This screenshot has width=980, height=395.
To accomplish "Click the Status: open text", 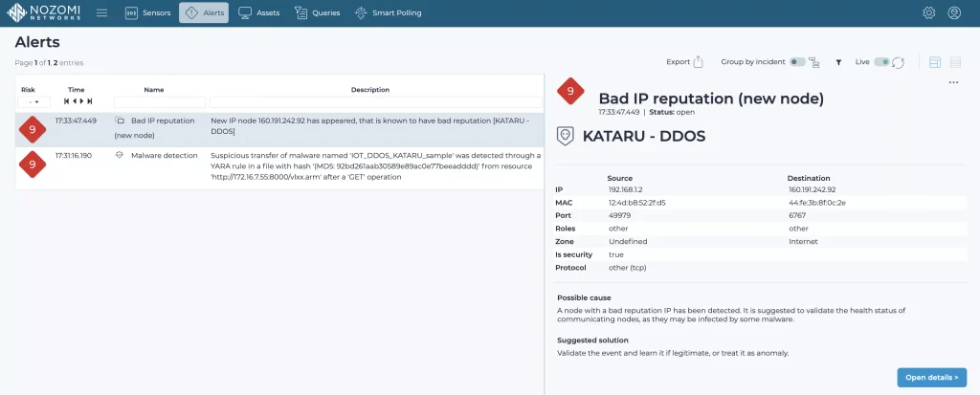I will click(672, 113).
